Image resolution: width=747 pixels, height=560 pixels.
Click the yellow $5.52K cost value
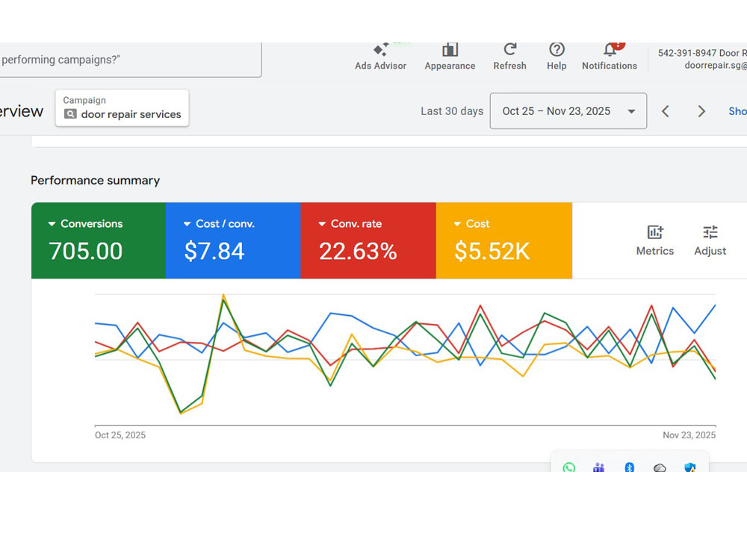[492, 251]
